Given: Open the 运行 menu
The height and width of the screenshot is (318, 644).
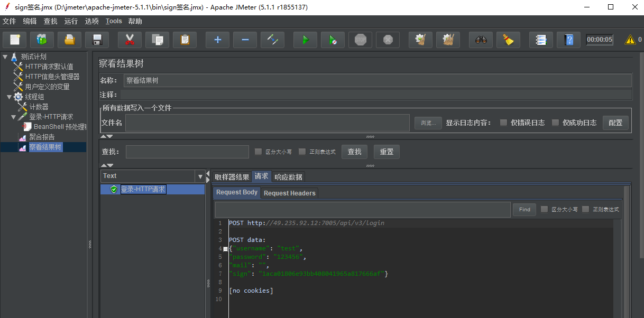Looking at the screenshot, I should point(71,21).
